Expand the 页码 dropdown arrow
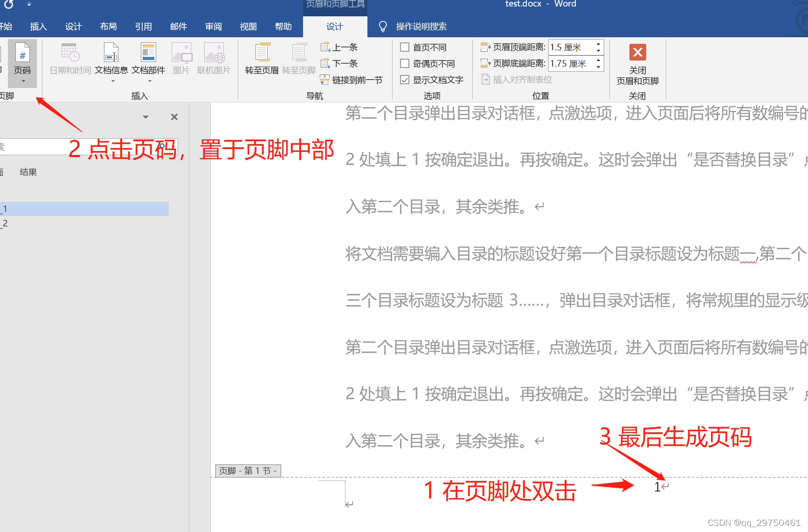Screen dimensions: 808x532 [23, 82]
